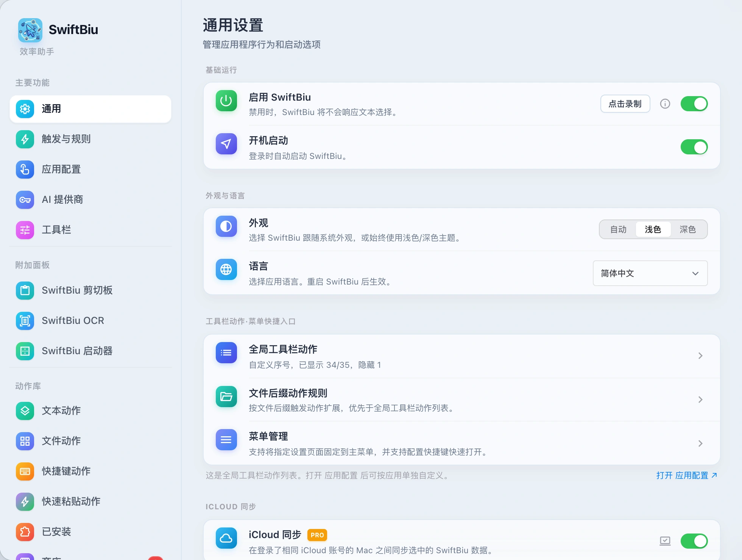Select 通用 in the sidebar

coord(90,109)
